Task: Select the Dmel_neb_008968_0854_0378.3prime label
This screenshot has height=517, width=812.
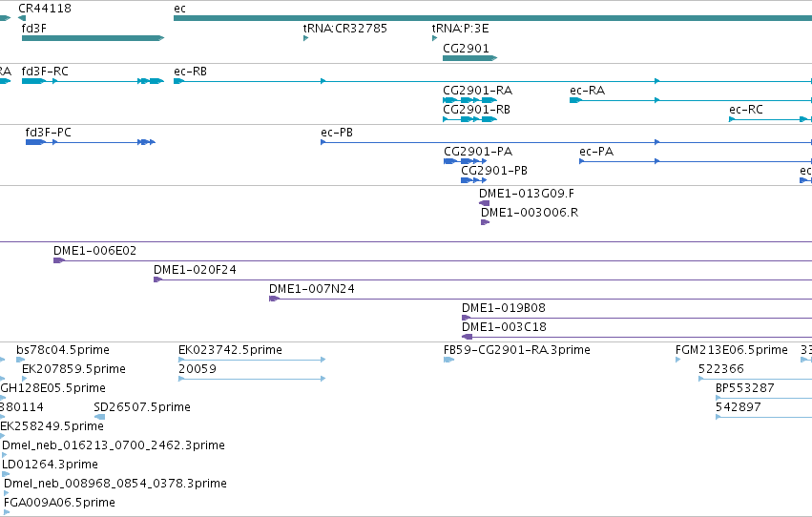Action: click(x=115, y=484)
